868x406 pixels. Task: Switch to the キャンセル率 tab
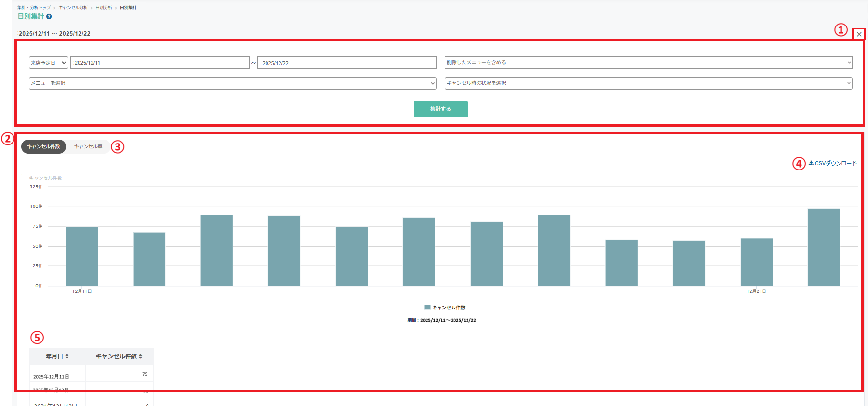click(x=88, y=146)
